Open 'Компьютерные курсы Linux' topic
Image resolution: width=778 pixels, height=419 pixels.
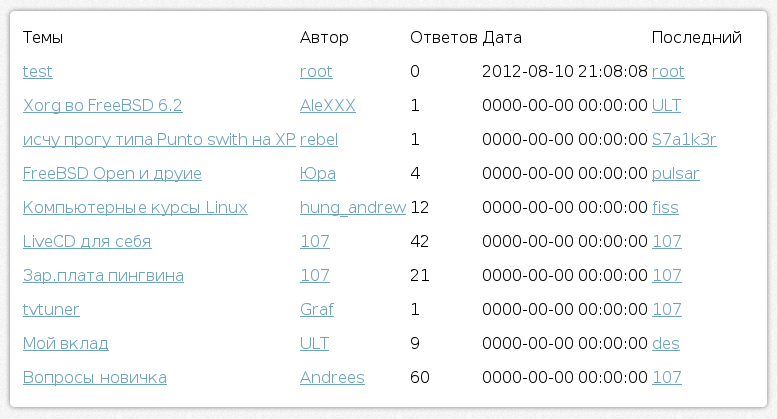click(135, 208)
